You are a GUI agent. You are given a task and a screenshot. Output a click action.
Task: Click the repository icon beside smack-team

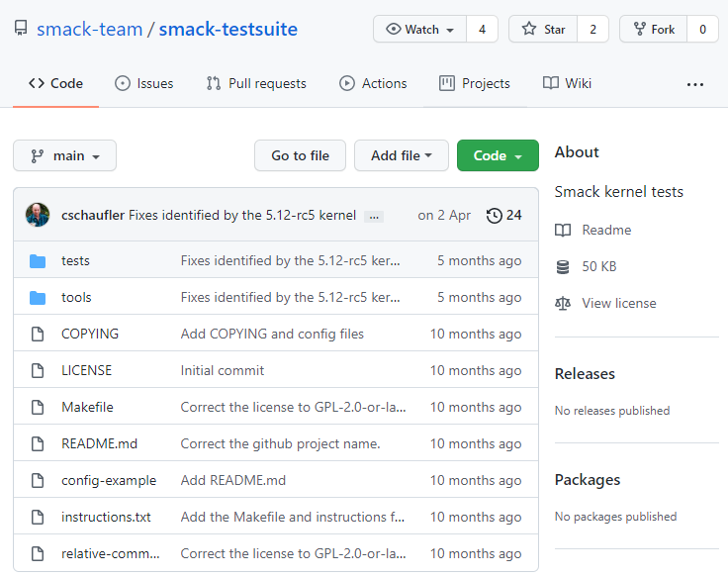click(x=21, y=29)
